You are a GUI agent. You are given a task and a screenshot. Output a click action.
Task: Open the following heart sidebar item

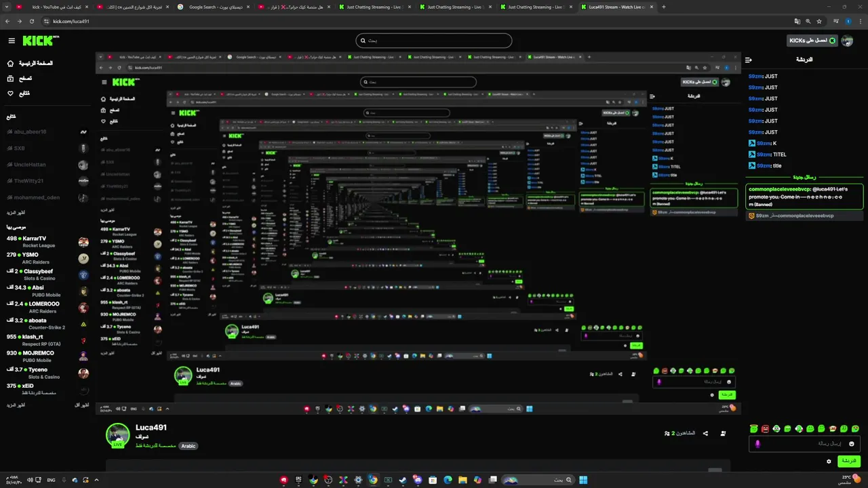18,93
